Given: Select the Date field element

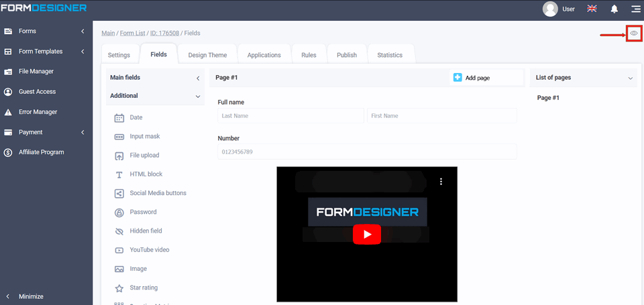Looking at the screenshot, I should pyautogui.click(x=136, y=118).
